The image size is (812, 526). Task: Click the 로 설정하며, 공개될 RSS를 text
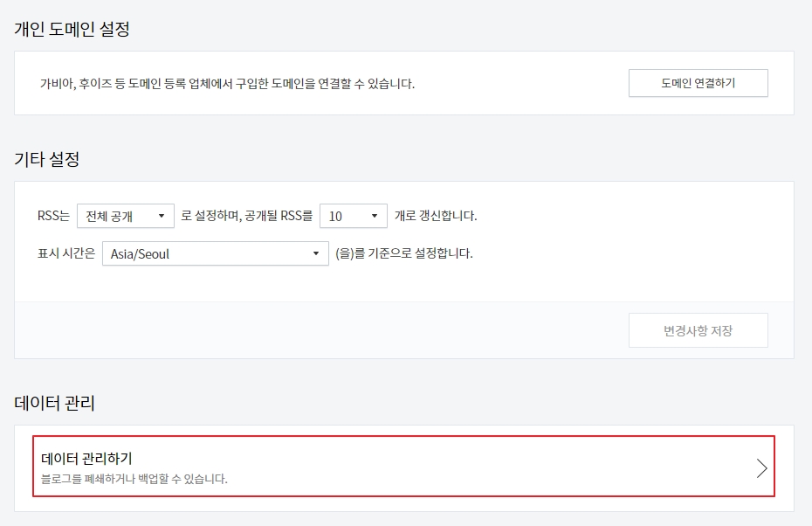point(246,216)
